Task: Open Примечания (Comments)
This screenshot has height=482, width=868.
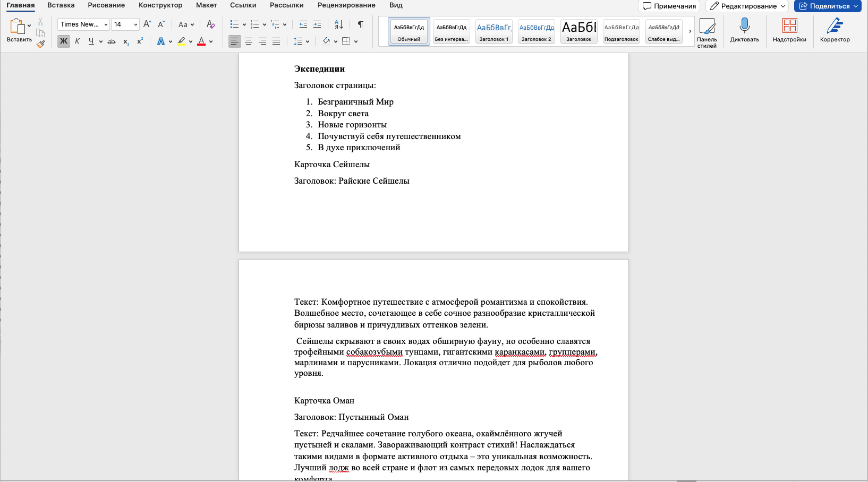Action: coord(669,6)
